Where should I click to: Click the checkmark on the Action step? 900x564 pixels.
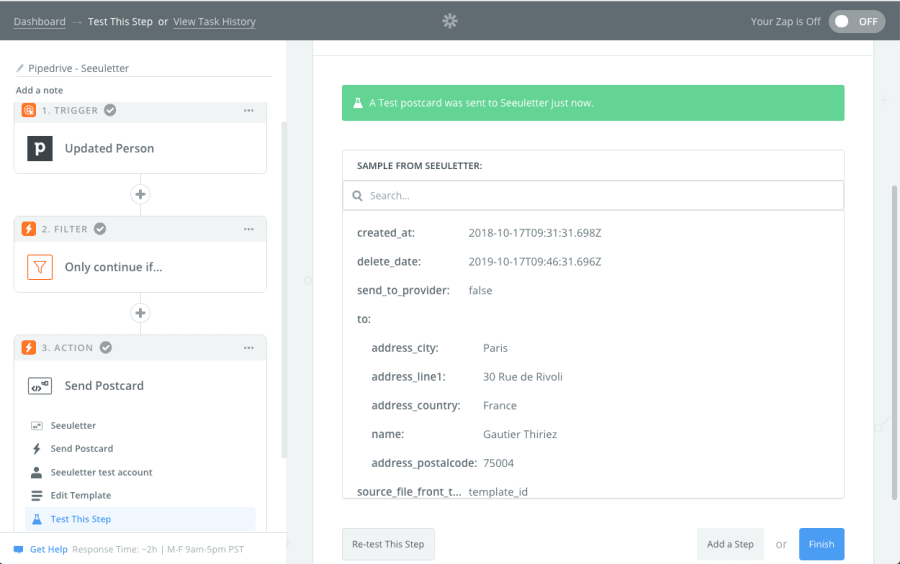[106, 348]
